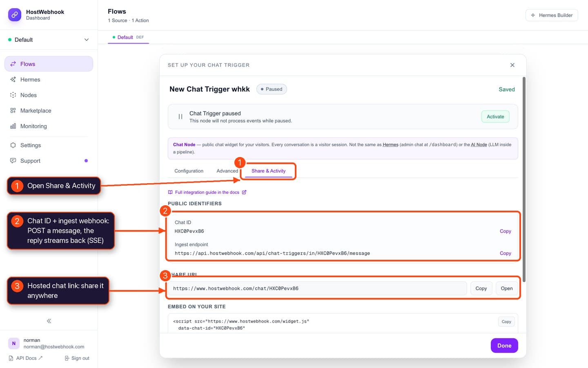The image size is (588, 368).
Task: Click the Nodes dotted-circle icon
Action: click(x=13, y=95)
